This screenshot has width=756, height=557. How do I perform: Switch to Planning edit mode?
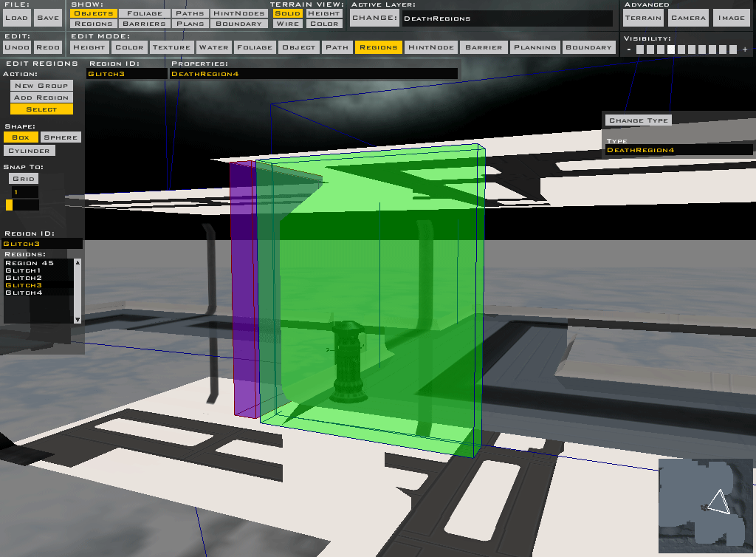pyautogui.click(x=535, y=47)
